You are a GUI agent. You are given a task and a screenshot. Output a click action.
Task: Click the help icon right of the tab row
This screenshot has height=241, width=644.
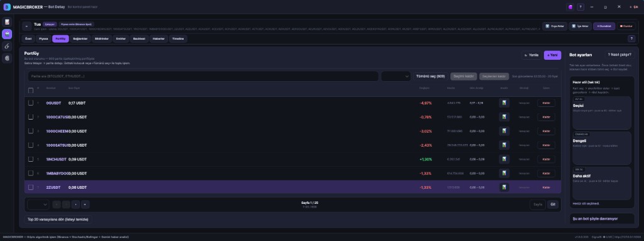click(x=631, y=38)
